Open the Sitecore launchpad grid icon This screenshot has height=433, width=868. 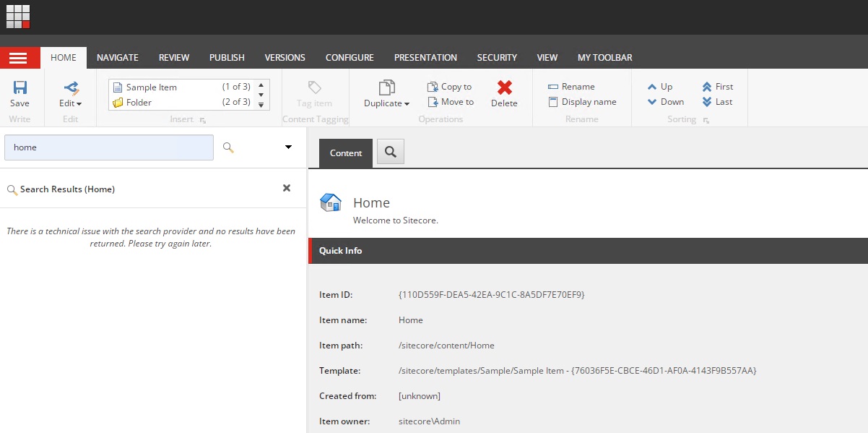pos(18,16)
